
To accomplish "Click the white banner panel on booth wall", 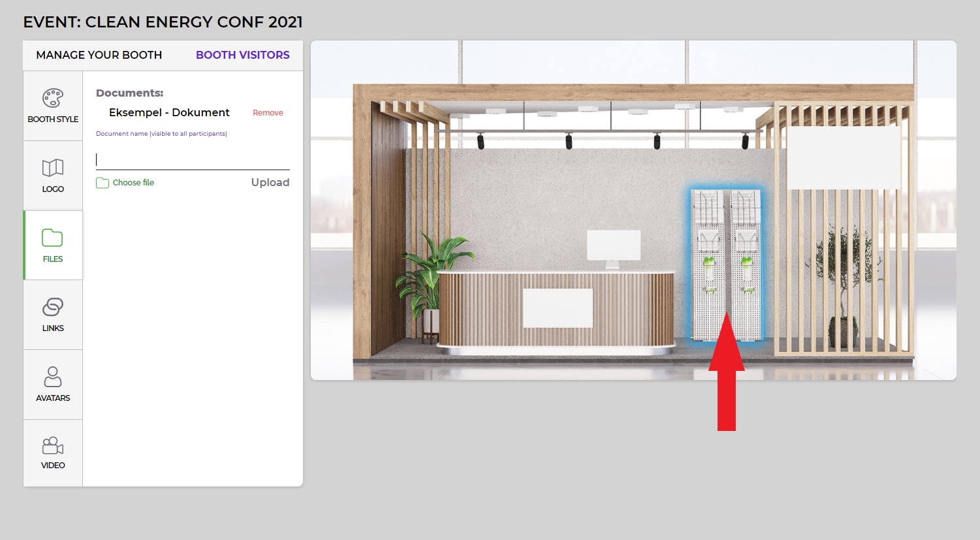I will [844, 158].
